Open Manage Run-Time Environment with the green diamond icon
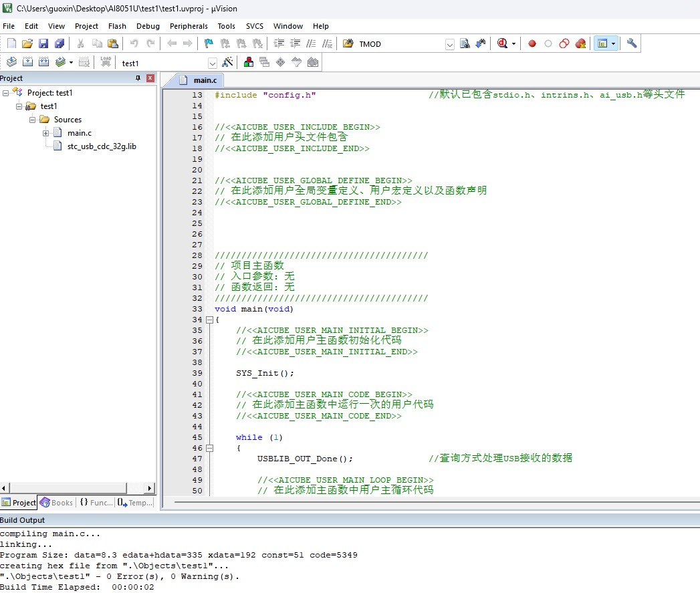This screenshot has height=593, width=700. (x=280, y=62)
